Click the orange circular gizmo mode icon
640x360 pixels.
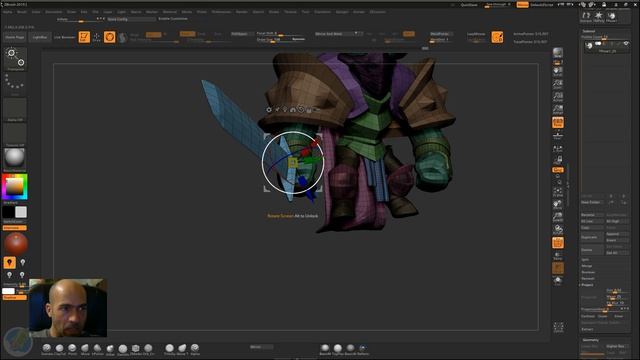pyautogui.click(x=109, y=37)
